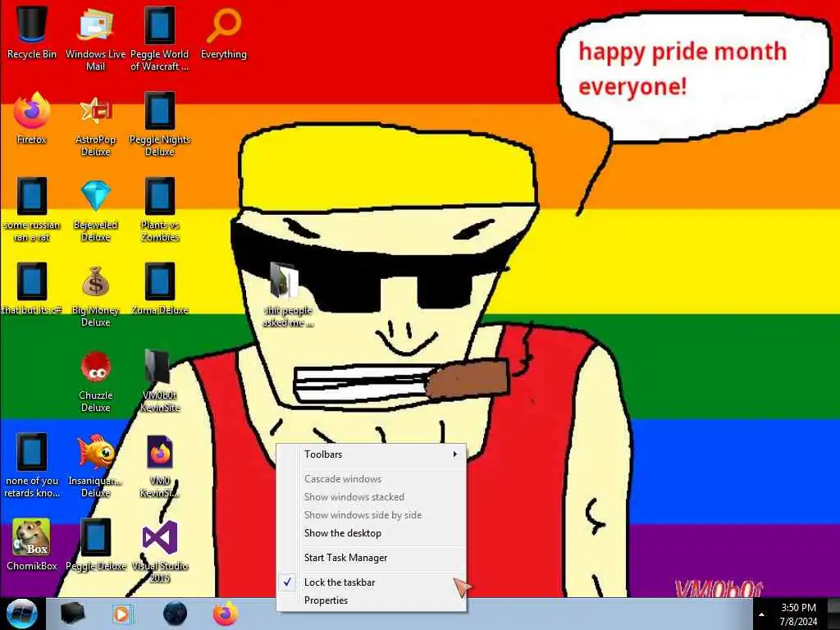
Task: Open Windows Media Player taskbar icon
Action: coord(122,614)
